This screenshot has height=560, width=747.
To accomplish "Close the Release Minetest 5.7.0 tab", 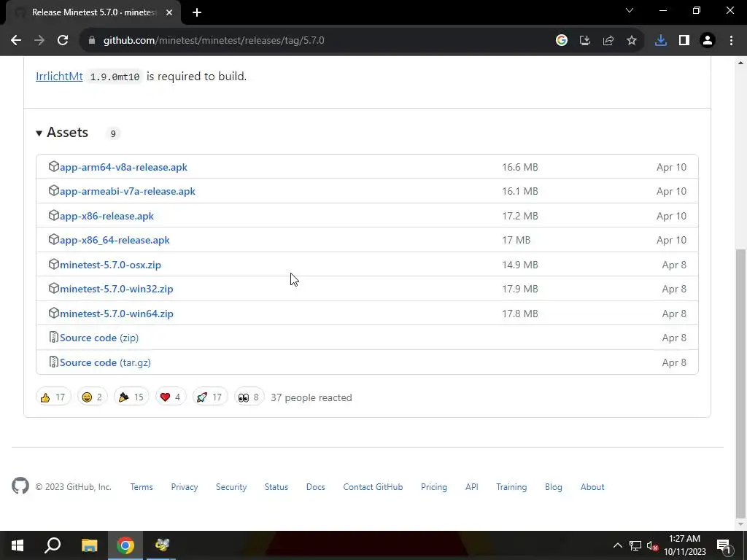I will [169, 12].
